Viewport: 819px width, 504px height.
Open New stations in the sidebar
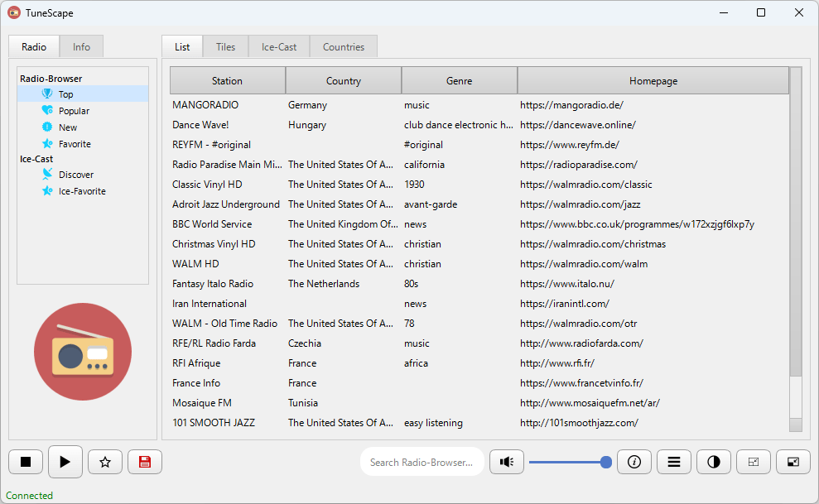(x=67, y=127)
